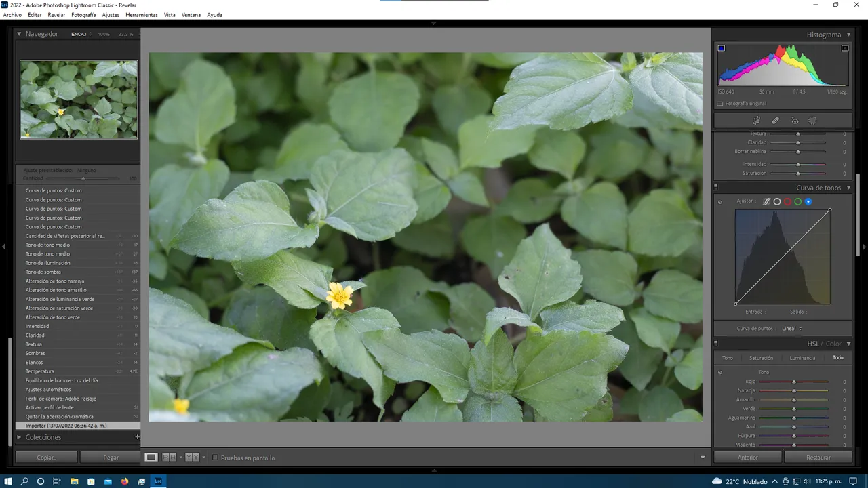Switch to HSL Tono tab
This screenshot has width=868, height=488.
tap(727, 358)
